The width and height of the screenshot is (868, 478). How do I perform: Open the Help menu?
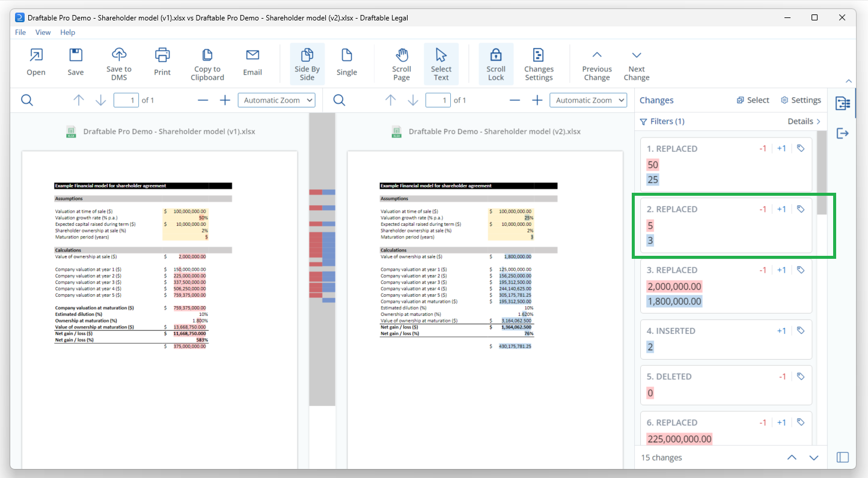(68, 32)
